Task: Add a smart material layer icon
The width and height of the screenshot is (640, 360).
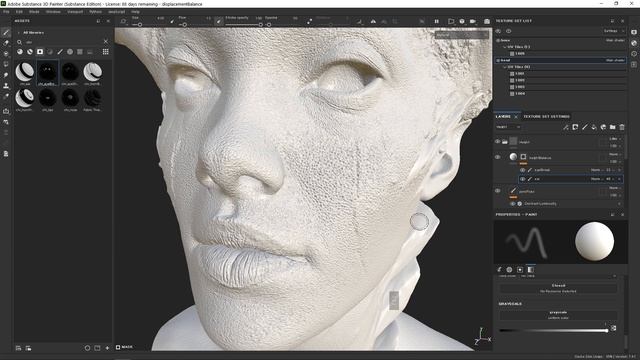Action: 603,127
